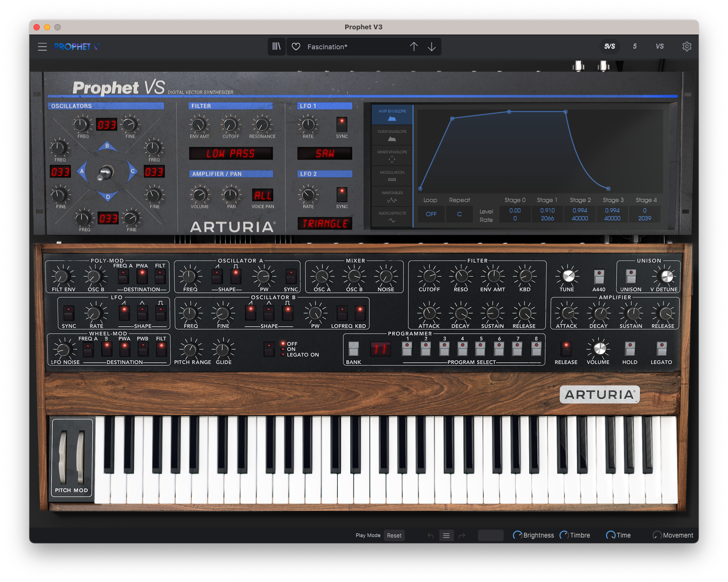Click the vector joystick center
The image size is (728, 582).
(x=106, y=172)
